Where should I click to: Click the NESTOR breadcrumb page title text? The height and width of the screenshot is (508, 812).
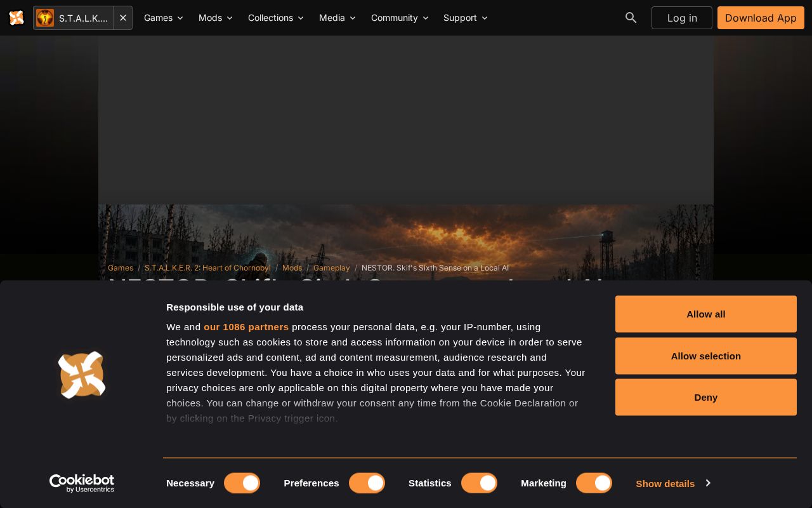(435, 268)
